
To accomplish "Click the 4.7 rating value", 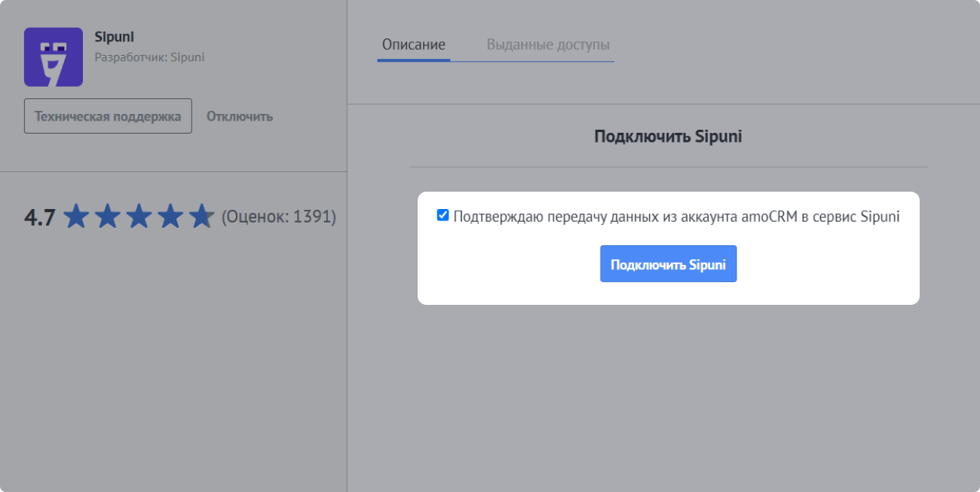I will [40, 217].
